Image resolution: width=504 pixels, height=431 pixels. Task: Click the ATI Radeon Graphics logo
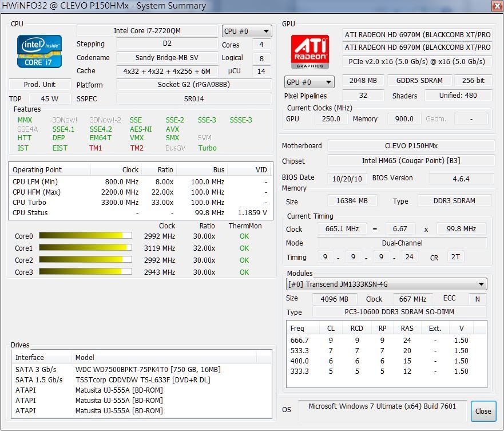point(309,52)
